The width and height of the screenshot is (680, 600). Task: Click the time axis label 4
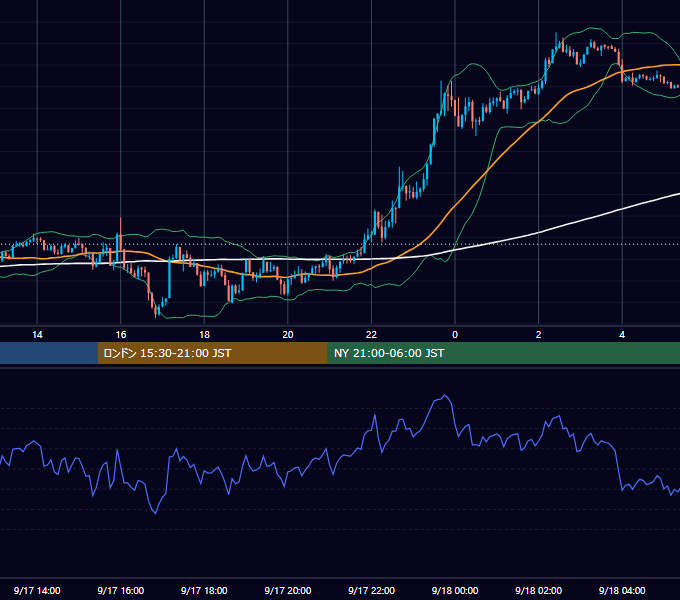pyautogui.click(x=622, y=335)
